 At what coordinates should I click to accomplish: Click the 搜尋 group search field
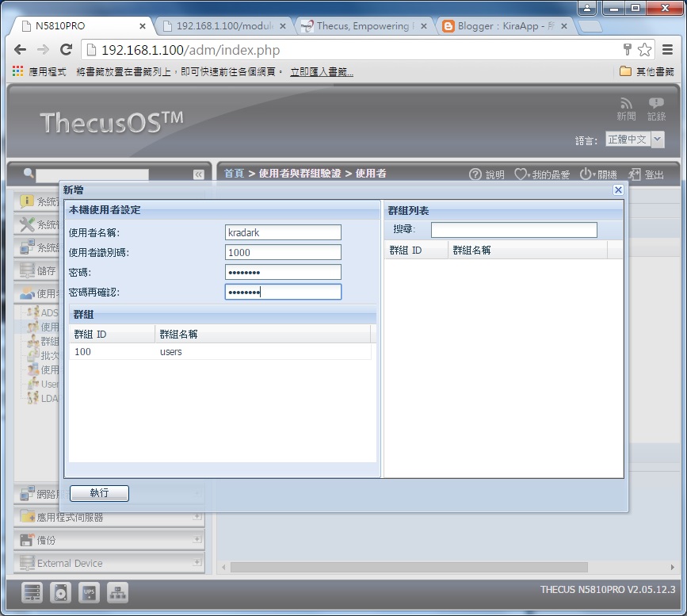pyautogui.click(x=514, y=230)
